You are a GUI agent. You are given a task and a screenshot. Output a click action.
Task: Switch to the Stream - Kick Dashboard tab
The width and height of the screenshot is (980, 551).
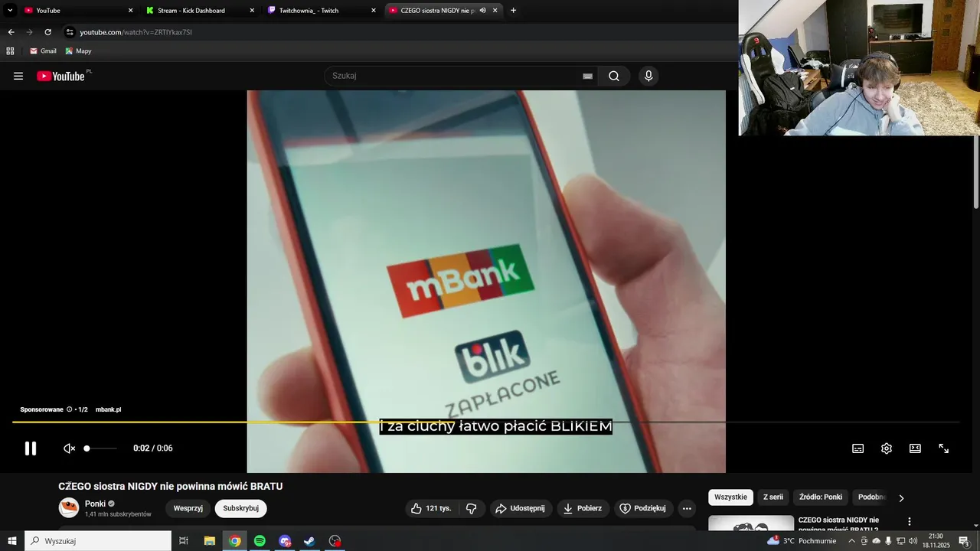coord(198,10)
